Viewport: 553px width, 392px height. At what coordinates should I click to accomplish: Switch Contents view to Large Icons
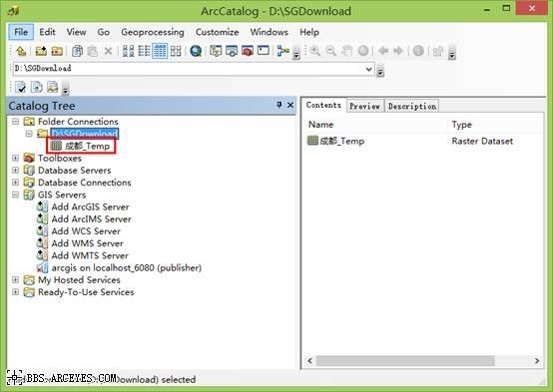[x=128, y=51]
